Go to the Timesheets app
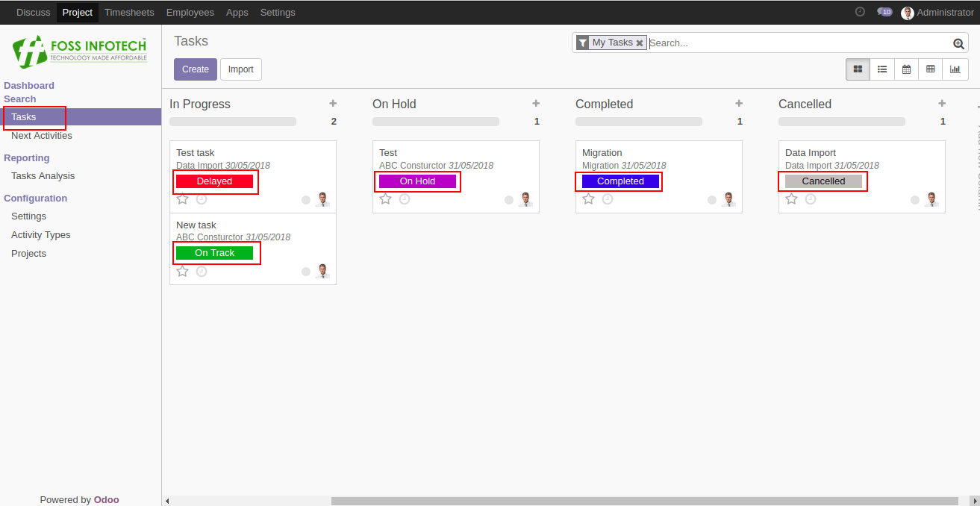 coord(129,12)
